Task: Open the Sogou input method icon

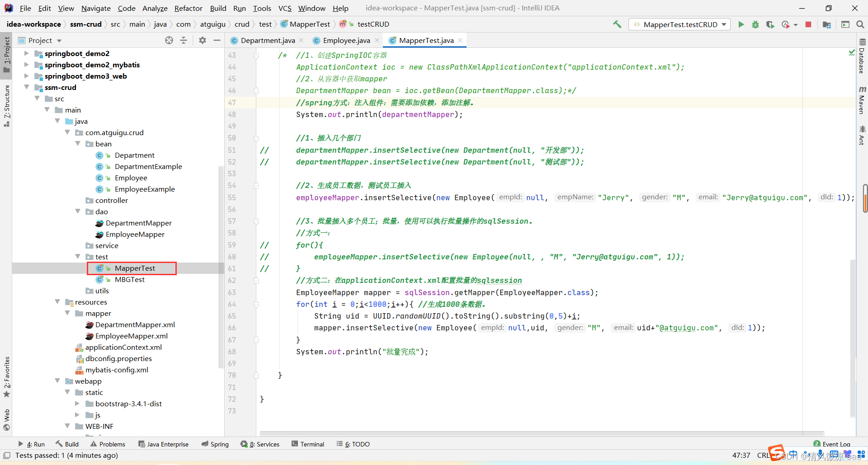Action: [x=777, y=453]
